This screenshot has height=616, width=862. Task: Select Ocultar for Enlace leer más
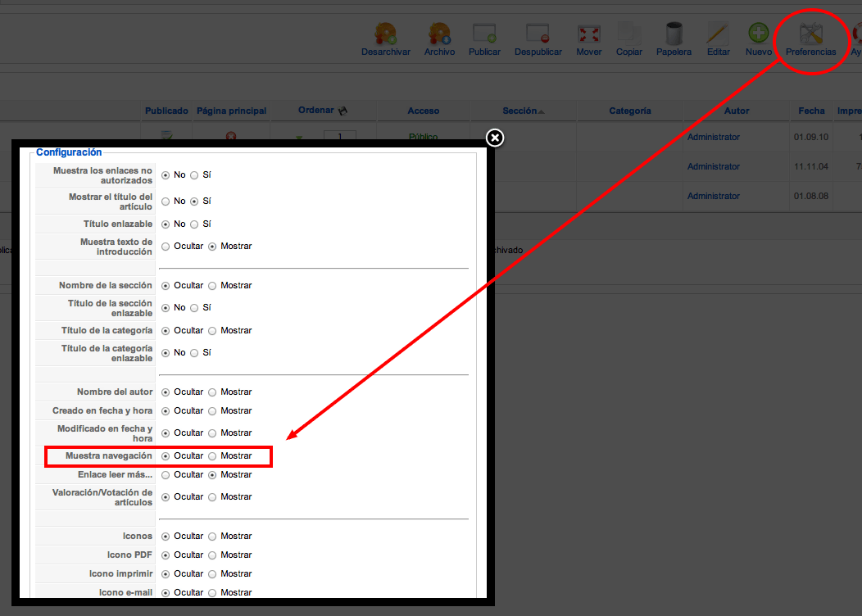(x=166, y=475)
